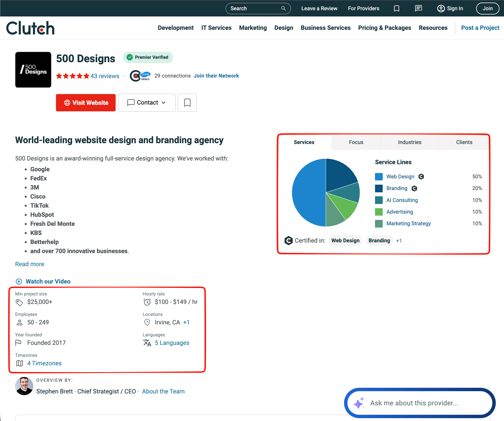Click the Premier Verified badge

pyautogui.click(x=148, y=57)
